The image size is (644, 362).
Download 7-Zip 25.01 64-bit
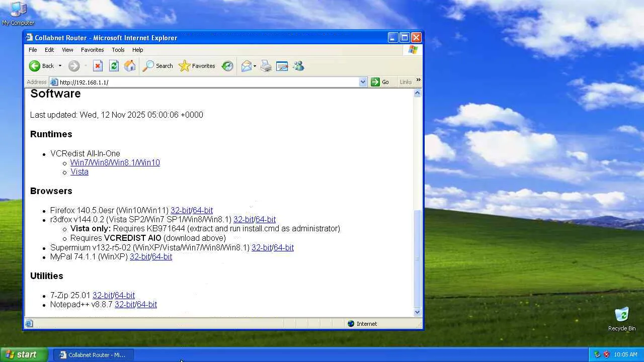point(125,296)
